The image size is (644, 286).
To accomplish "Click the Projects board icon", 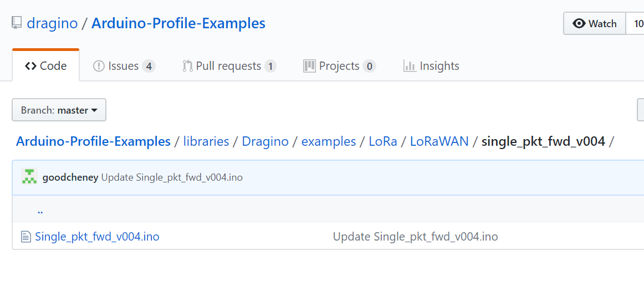I will click(309, 66).
